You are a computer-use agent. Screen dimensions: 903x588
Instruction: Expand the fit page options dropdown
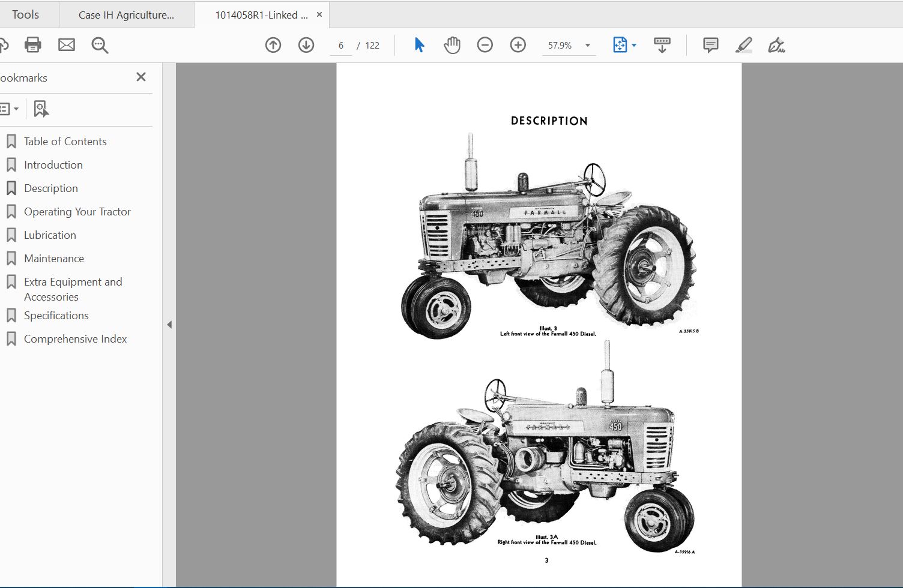[x=634, y=46]
